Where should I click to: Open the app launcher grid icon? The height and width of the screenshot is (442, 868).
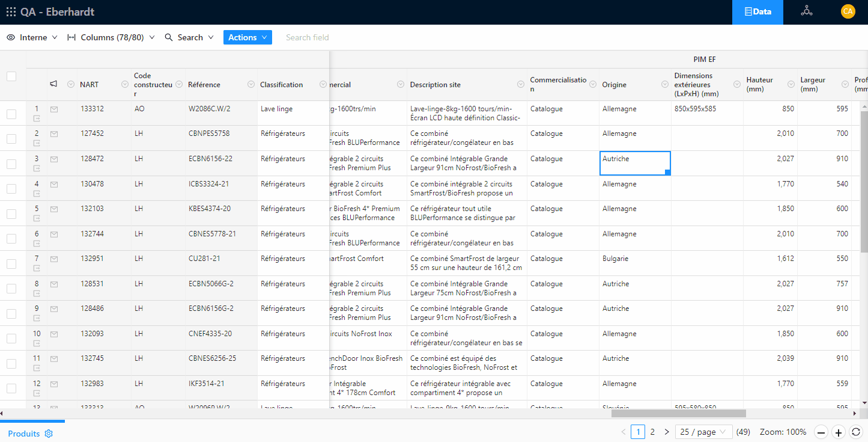coord(11,12)
